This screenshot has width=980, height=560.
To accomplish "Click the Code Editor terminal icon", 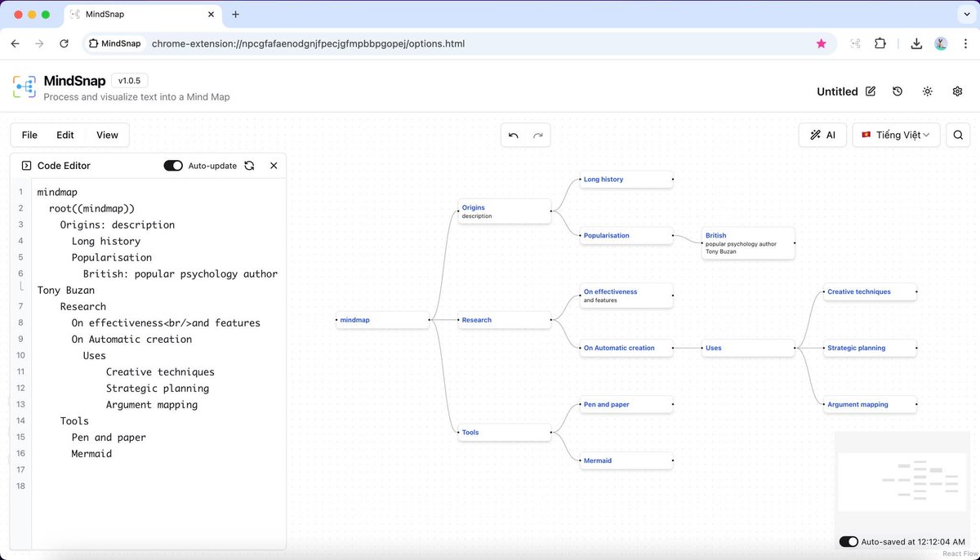I will click(26, 166).
